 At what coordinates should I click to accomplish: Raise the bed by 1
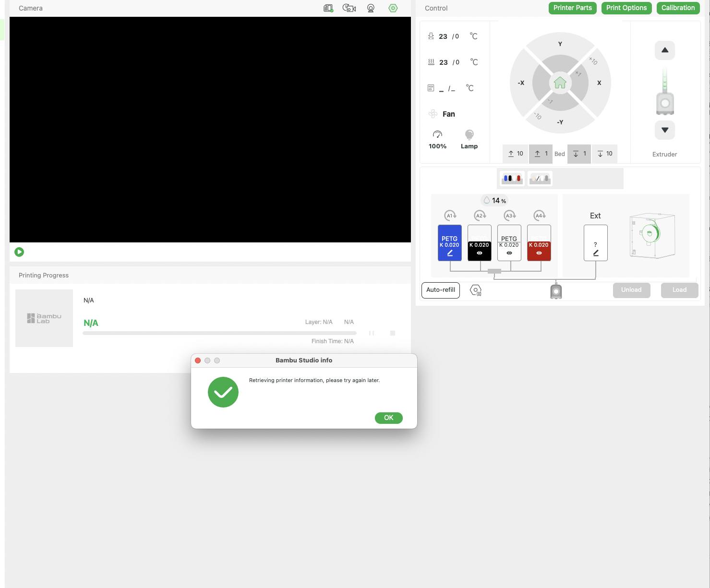541,154
